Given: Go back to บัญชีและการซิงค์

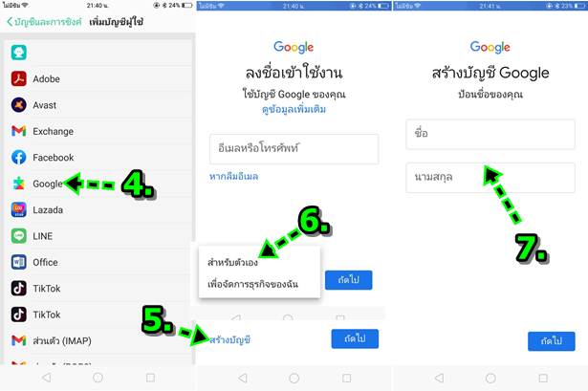Looking at the screenshot, I should click(x=44, y=22).
